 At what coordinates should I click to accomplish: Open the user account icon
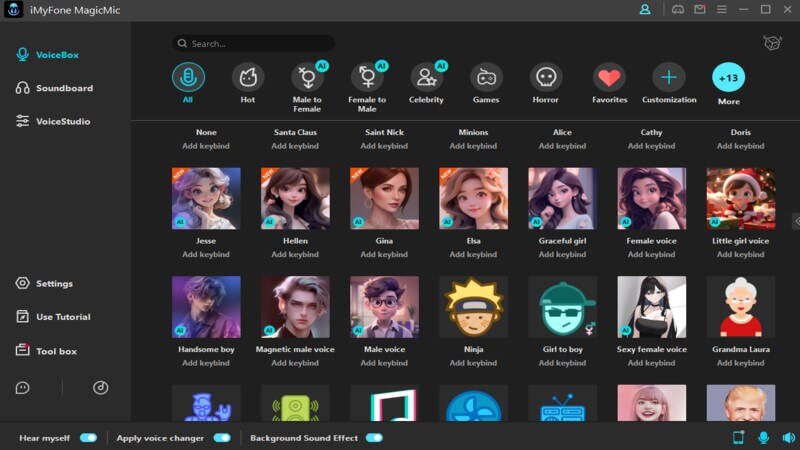pyautogui.click(x=645, y=9)
